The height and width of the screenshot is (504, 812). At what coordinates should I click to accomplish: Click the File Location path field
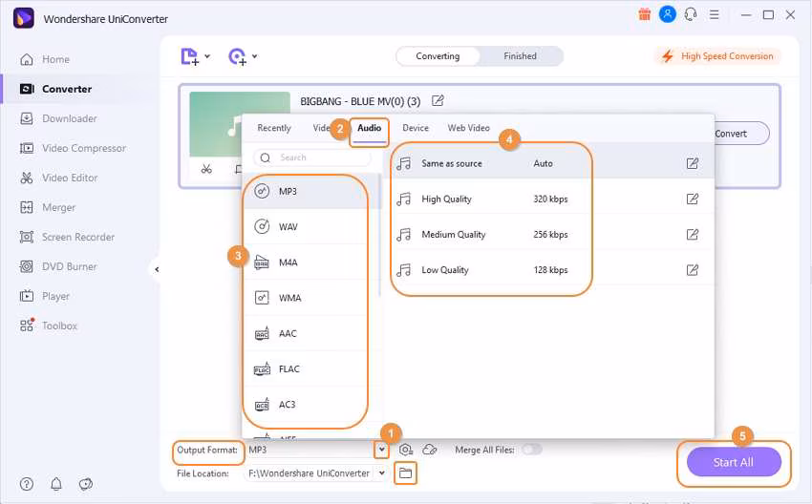(x=309, y=472)
